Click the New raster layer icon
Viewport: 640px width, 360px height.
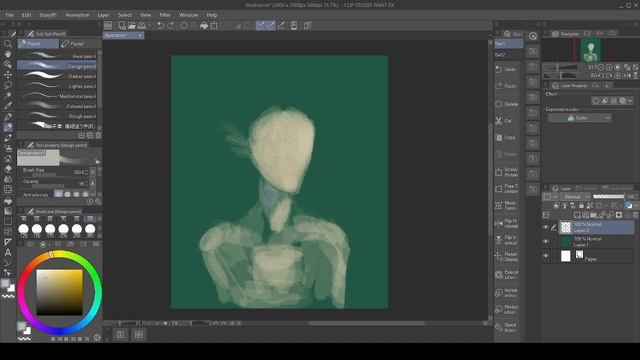577,215
